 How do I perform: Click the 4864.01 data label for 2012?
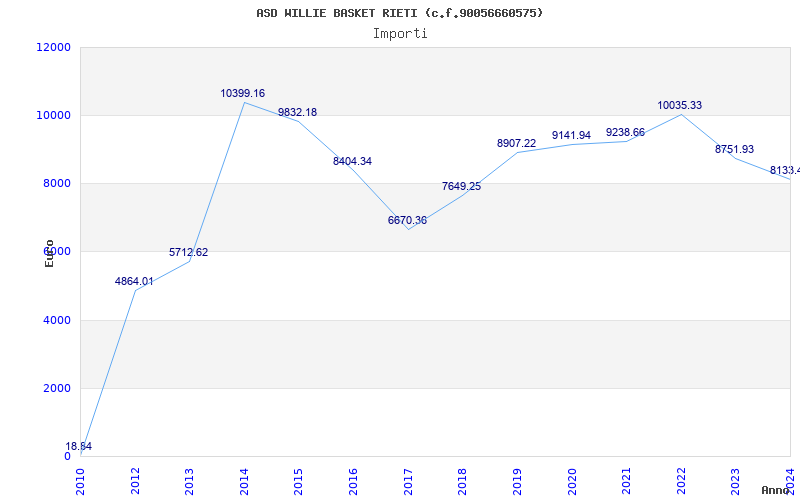click(134, 282)
